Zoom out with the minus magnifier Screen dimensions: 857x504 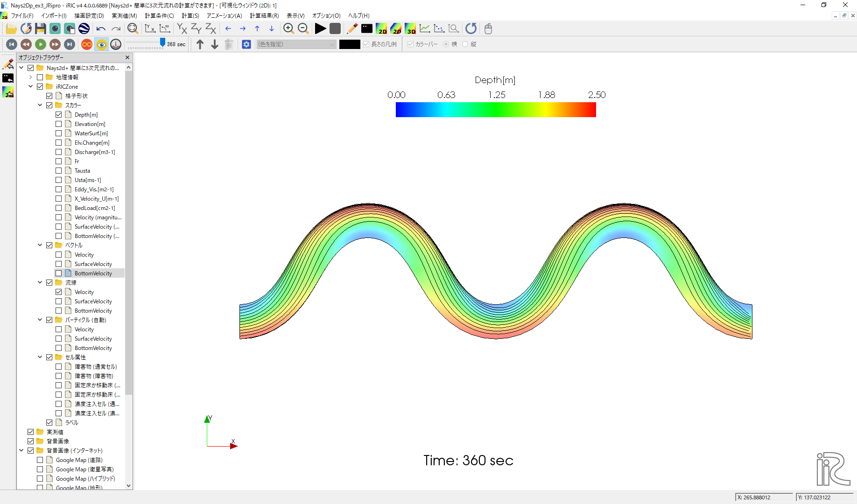click(x=303, y=29)
